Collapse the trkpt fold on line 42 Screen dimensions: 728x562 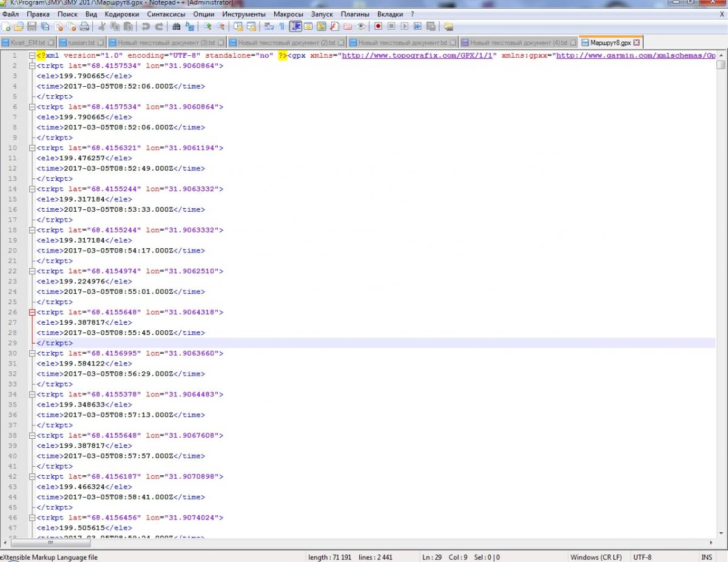pos(32,477)
